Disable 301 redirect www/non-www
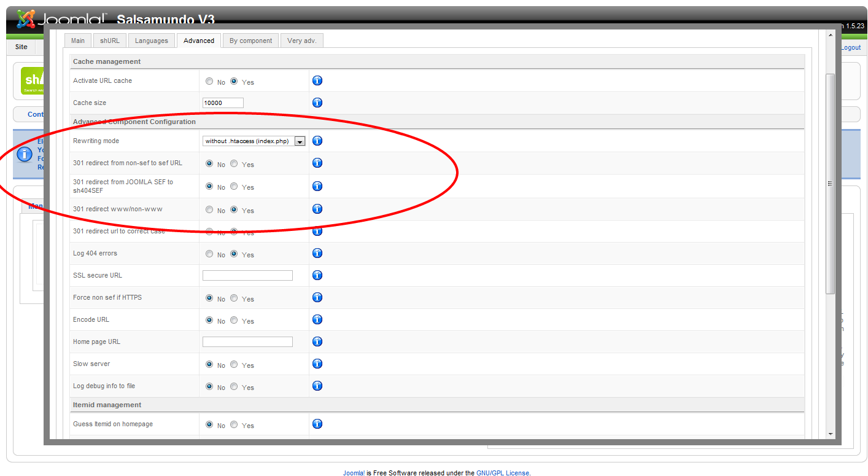 tap(209, 209)
